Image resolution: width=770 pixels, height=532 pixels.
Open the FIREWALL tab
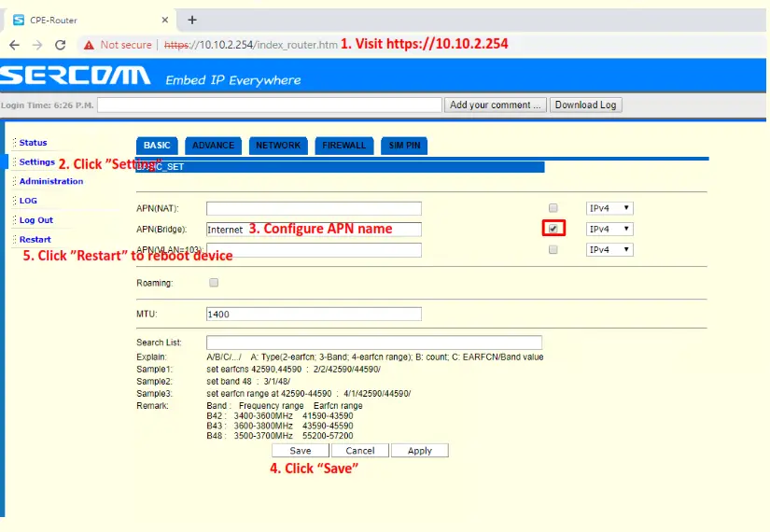point(343,146)
